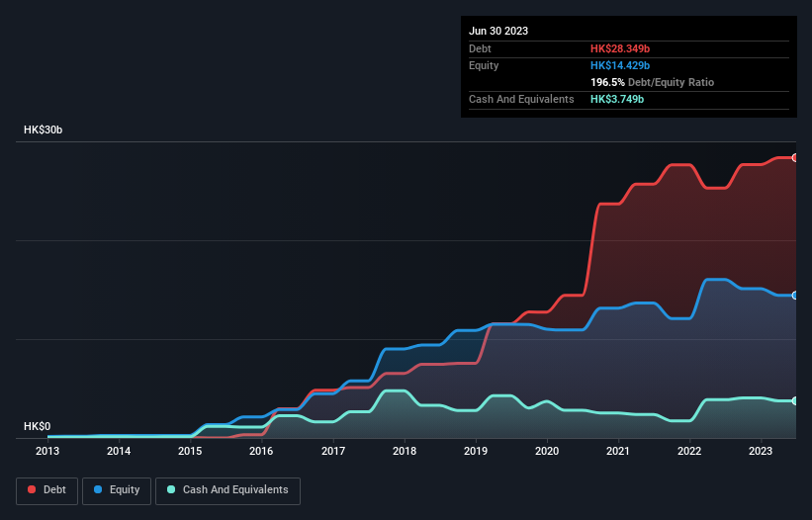Select the Equity data point marker at chart end
812x520 pixels.
(x=795, y=296)
